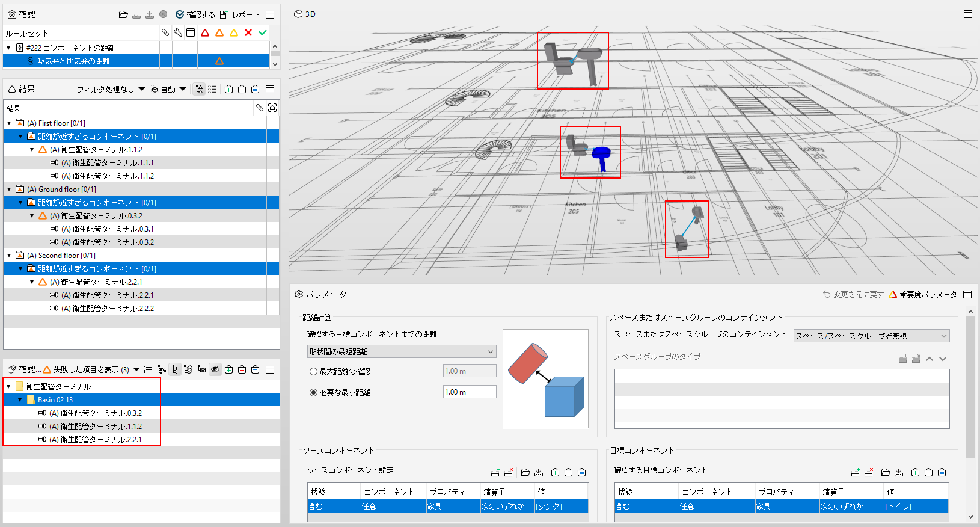Collapse the (A) First floor tree node
This screenshot has height=527, width=980.
9,123
